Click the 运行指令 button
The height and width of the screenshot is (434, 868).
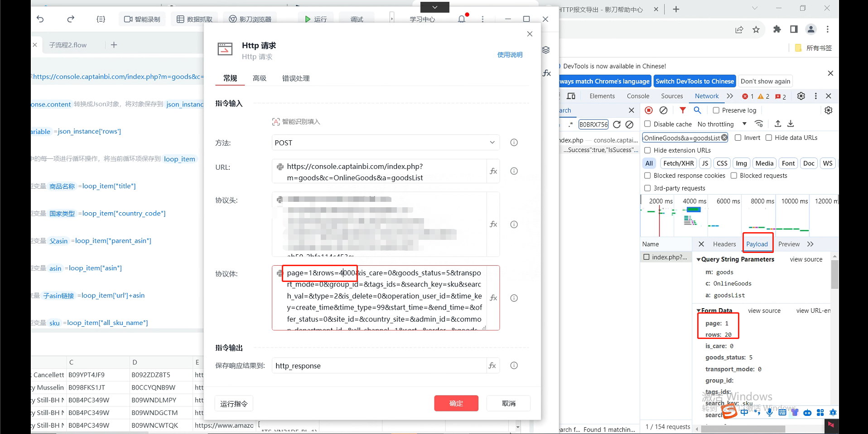click(x=234, y=404)
